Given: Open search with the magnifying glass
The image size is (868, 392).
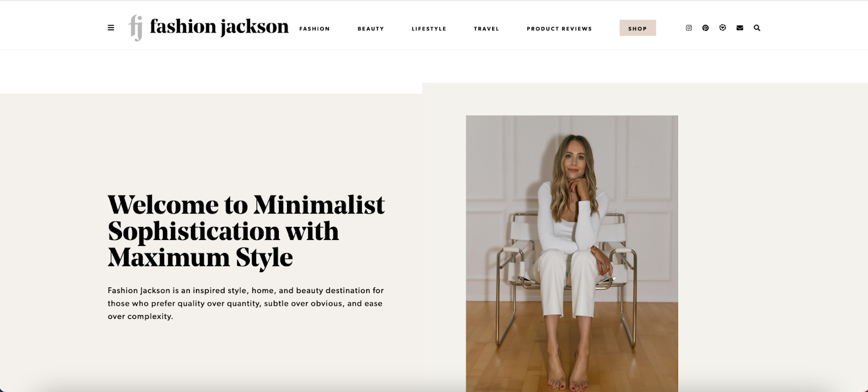Looking at the screenshot, I should point(757,28).
